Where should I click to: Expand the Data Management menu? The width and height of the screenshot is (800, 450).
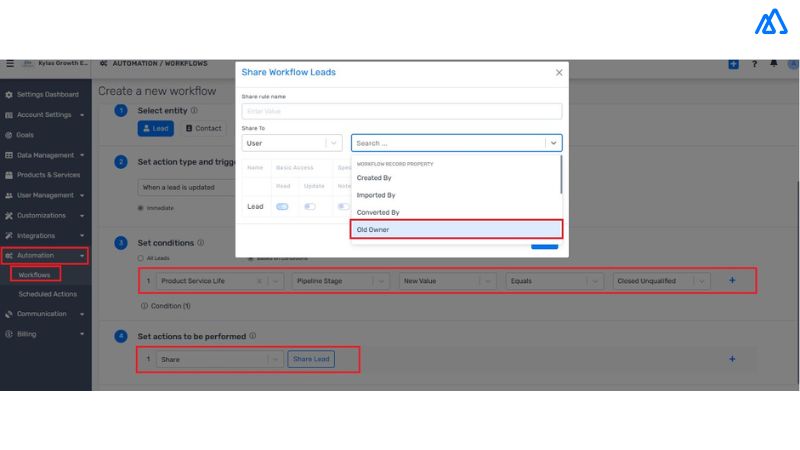point(82,155)
